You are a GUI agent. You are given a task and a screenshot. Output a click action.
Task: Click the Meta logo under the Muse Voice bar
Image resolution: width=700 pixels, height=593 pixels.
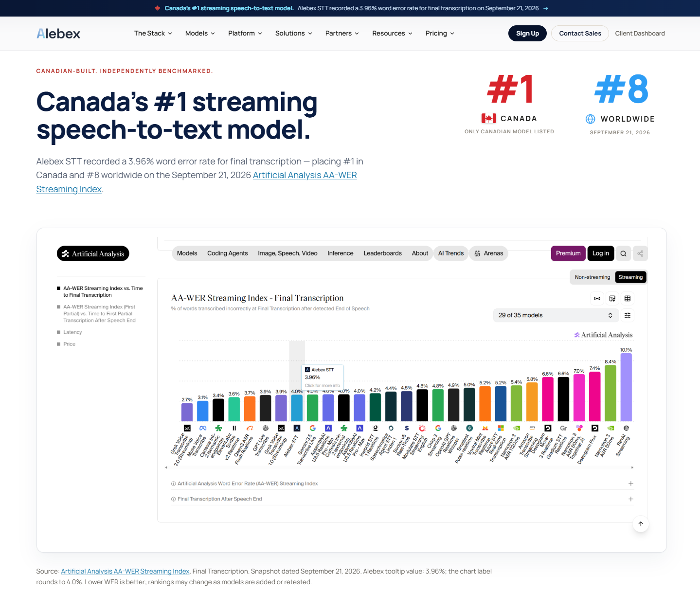203,428
